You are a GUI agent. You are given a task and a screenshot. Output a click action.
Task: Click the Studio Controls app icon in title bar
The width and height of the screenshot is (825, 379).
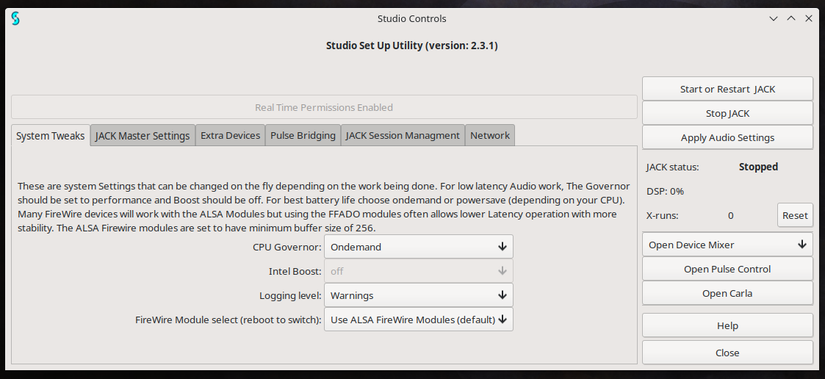[x=15, y=18]
